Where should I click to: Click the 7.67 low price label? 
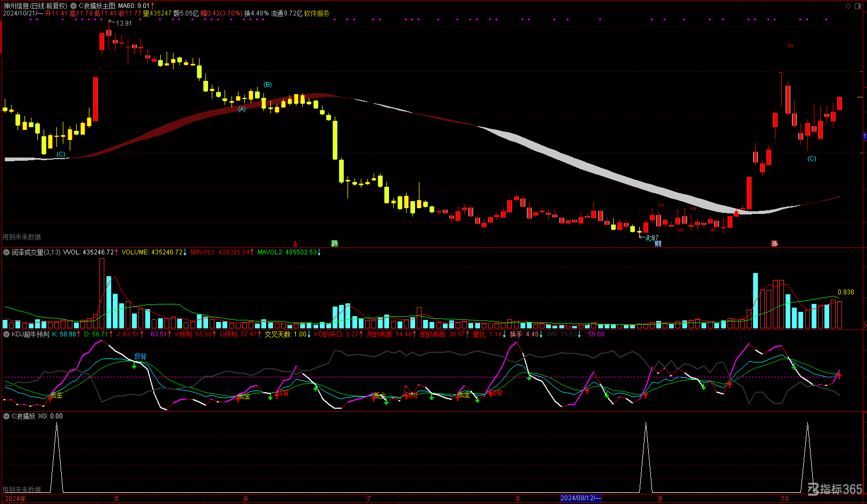click(653, 238)
